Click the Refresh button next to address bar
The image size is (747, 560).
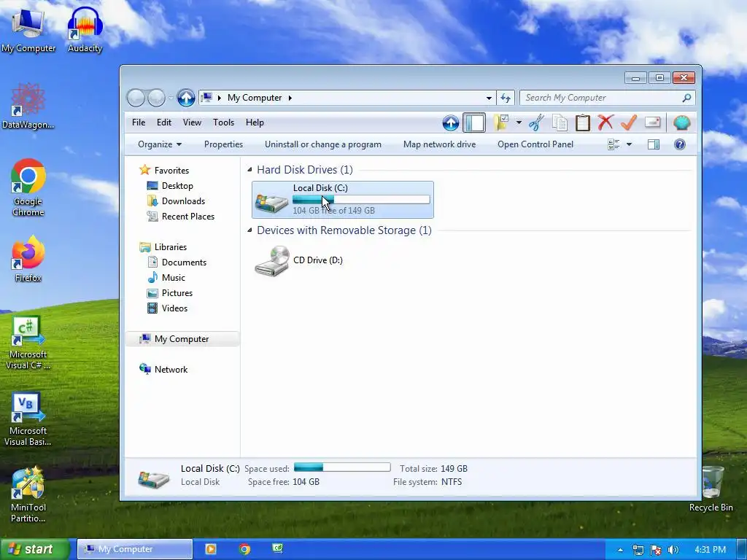(506, 98)
